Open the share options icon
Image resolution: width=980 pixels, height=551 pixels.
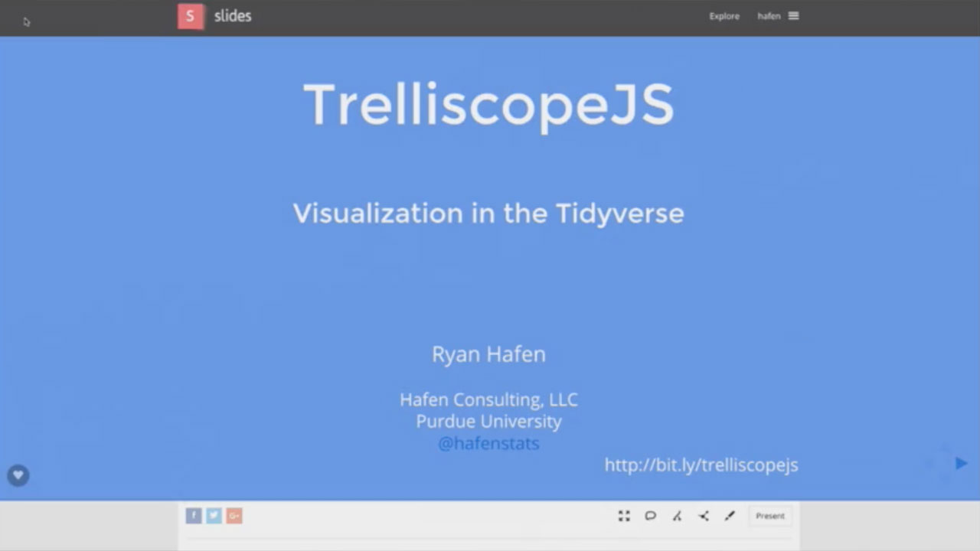(x=703, y=516)
